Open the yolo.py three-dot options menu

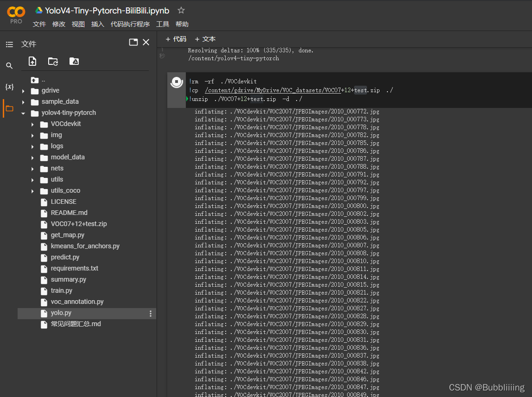point(151,314)
